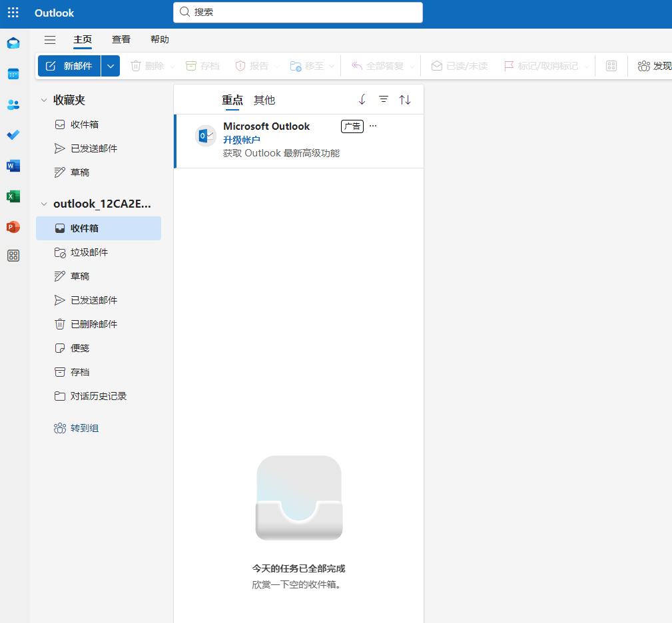Screen dimensions: 672x623
Task: Open the 垃圾邮件 junk folder
Action: [99, 252]
